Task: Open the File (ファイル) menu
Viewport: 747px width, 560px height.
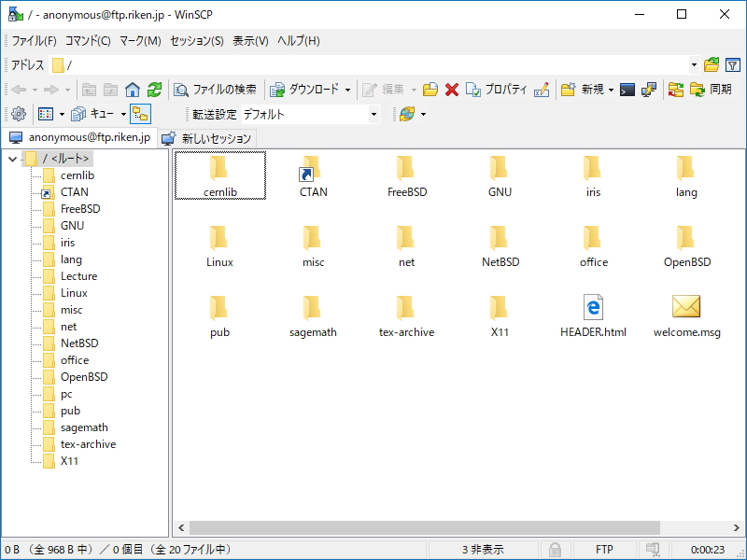Action: 34,41
